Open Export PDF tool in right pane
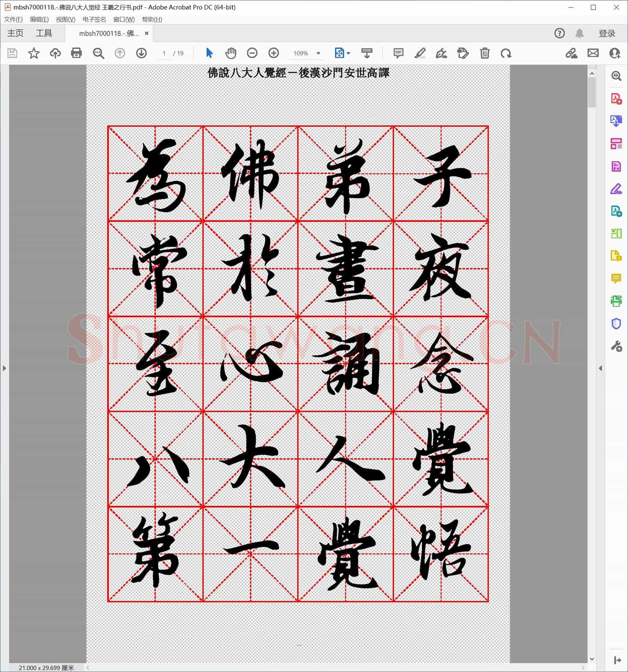This screenshot has height=672, width=628. [x=616, y=121]
